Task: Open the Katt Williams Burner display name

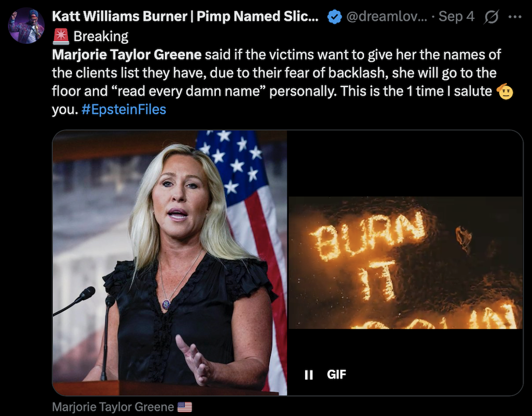Action: (x=185, y=16)
